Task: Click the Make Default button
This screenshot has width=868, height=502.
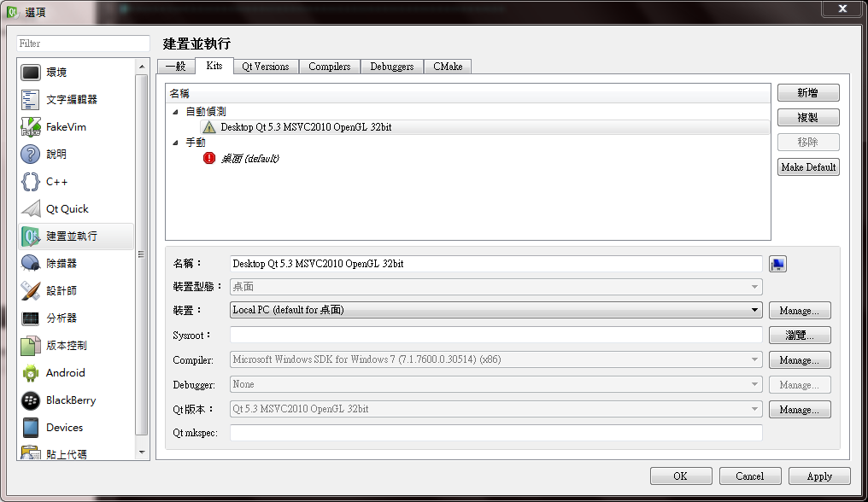Action: coord(808,167)
